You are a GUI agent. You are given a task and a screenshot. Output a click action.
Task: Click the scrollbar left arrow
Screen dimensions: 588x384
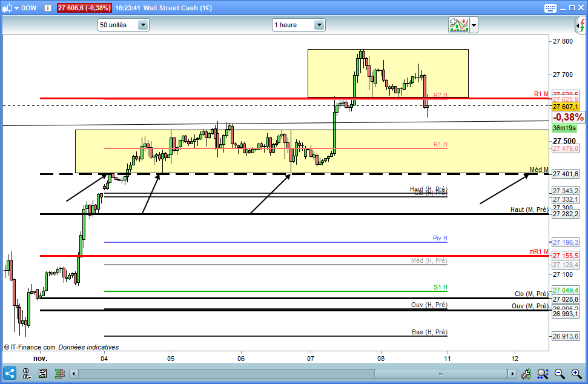pos(73,374)
